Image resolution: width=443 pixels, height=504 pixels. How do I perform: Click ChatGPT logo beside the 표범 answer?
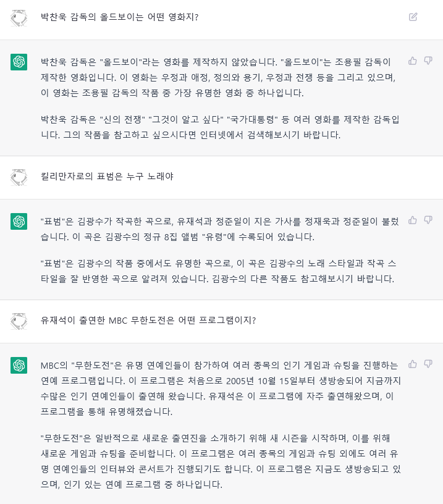(19, 221)
